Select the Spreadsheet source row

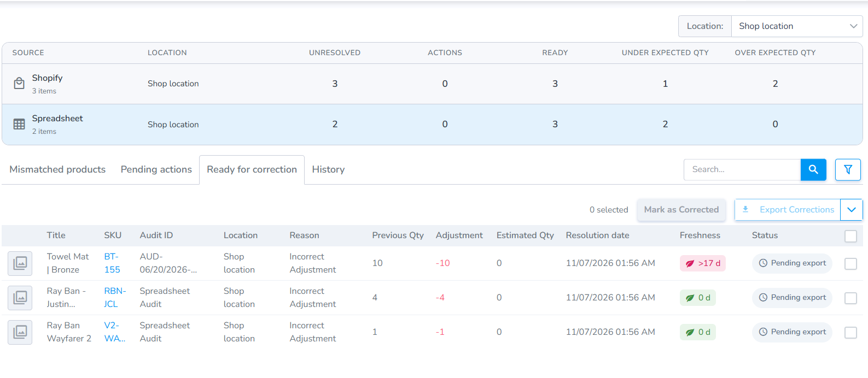coord(432,124)
